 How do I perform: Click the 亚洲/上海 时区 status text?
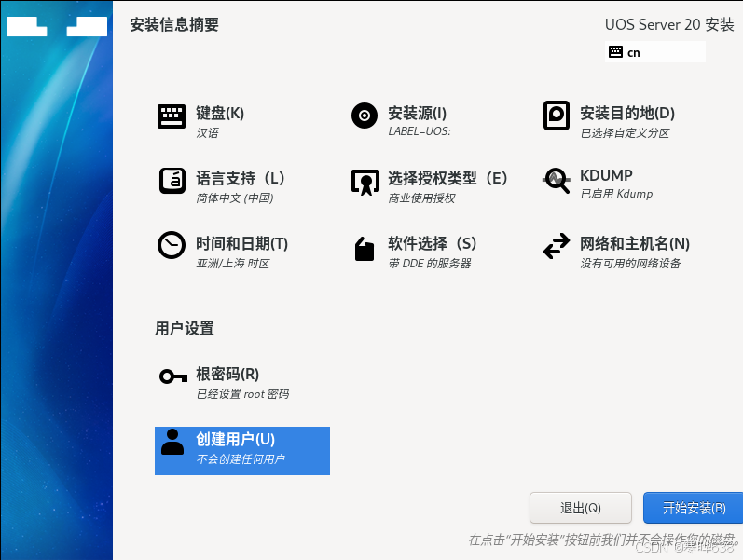233,264
